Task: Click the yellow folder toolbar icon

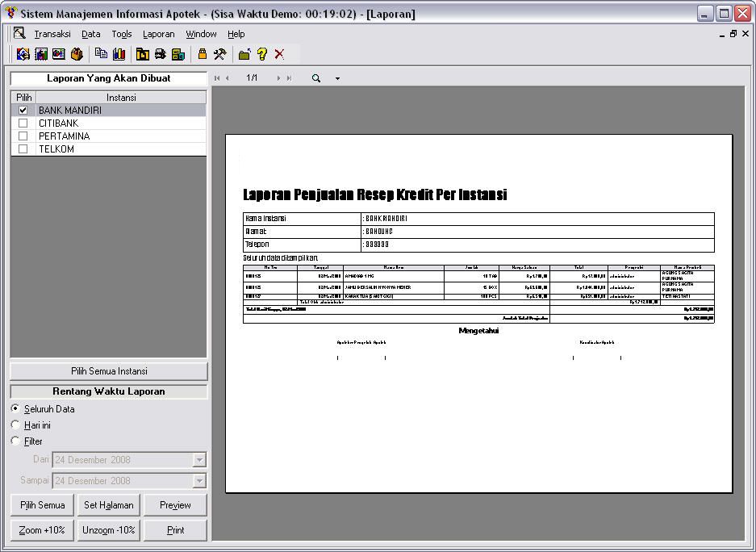Action: tap(142, 54)
